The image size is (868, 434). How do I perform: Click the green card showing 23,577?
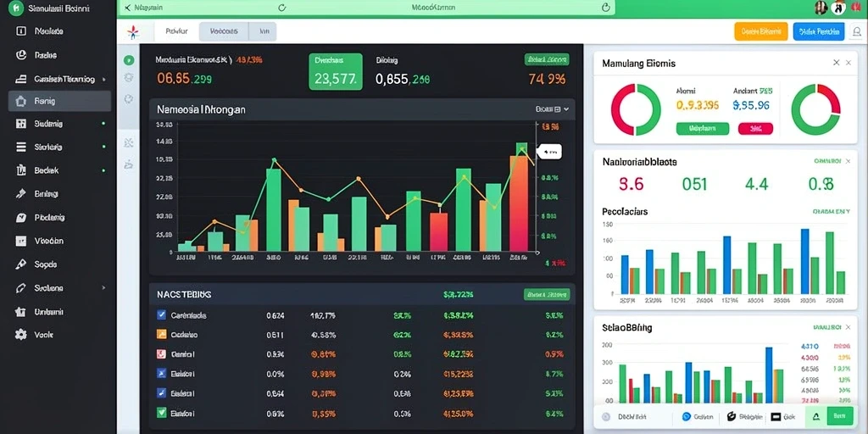tap(336, 71)
